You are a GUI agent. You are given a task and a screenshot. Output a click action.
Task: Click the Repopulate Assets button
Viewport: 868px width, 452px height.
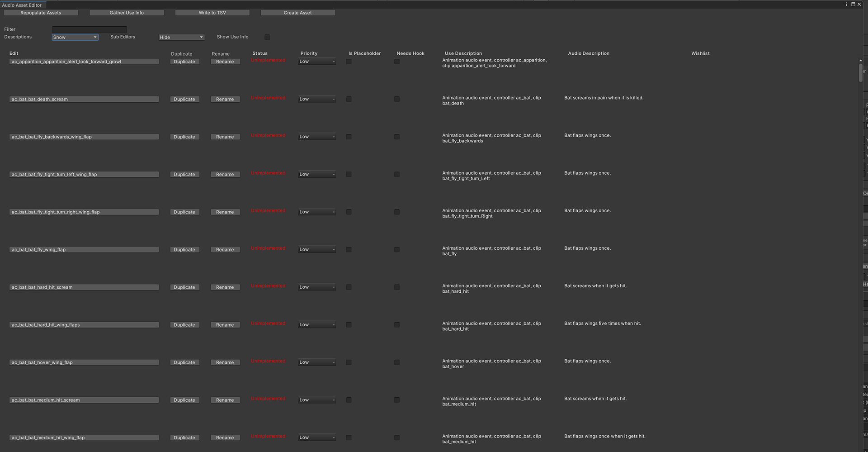click(41, 13)
